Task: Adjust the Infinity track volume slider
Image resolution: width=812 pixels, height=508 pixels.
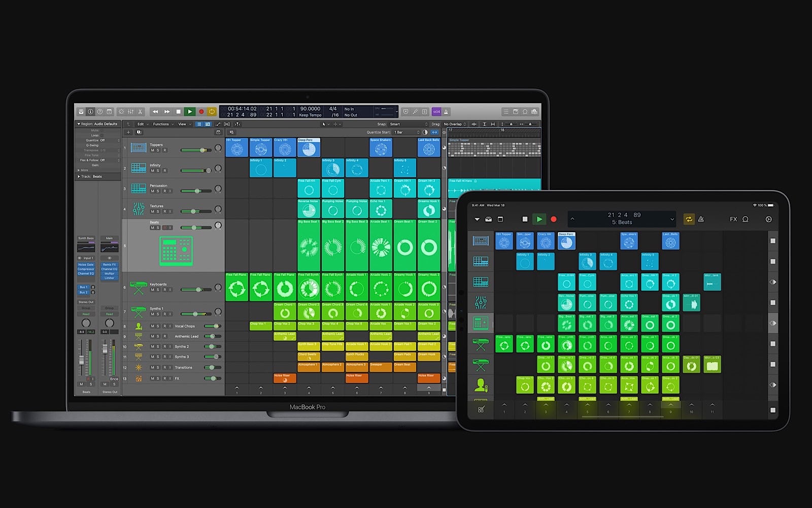Action: pos(208,171)
